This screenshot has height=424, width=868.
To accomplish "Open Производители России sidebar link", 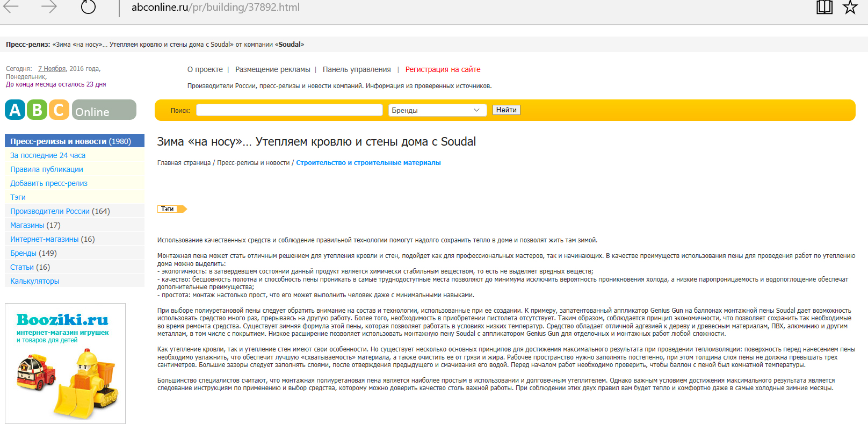I will [x=50, y=211].
